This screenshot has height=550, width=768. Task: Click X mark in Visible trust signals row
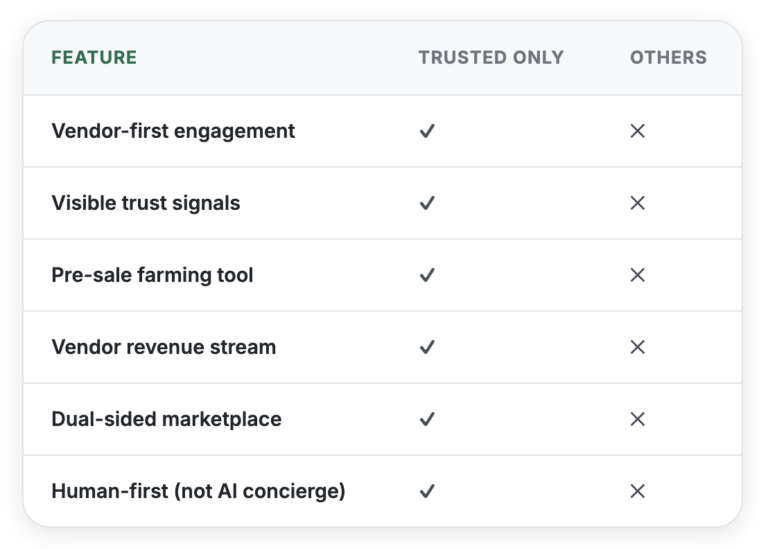tap(637, 203)
